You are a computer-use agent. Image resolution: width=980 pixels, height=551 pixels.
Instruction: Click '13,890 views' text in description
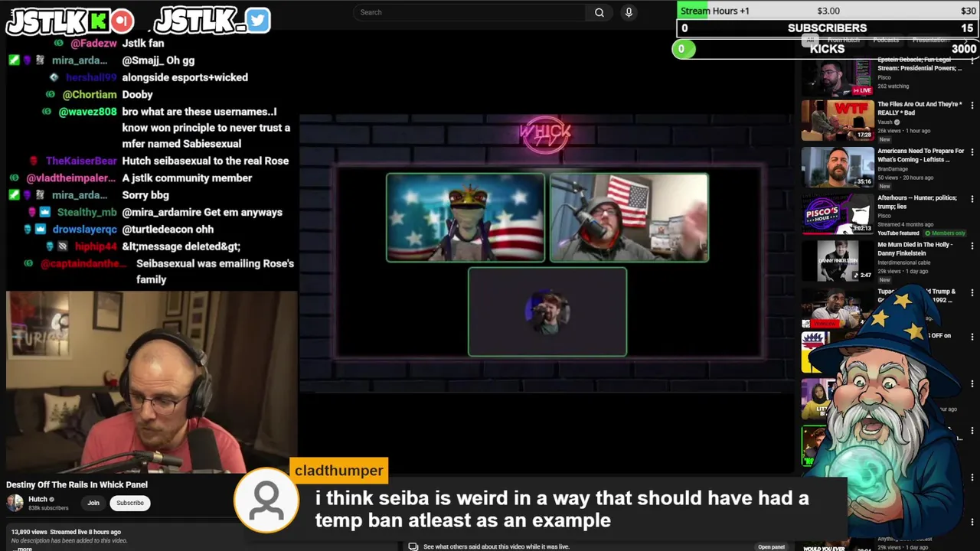[x=29, y=532]
